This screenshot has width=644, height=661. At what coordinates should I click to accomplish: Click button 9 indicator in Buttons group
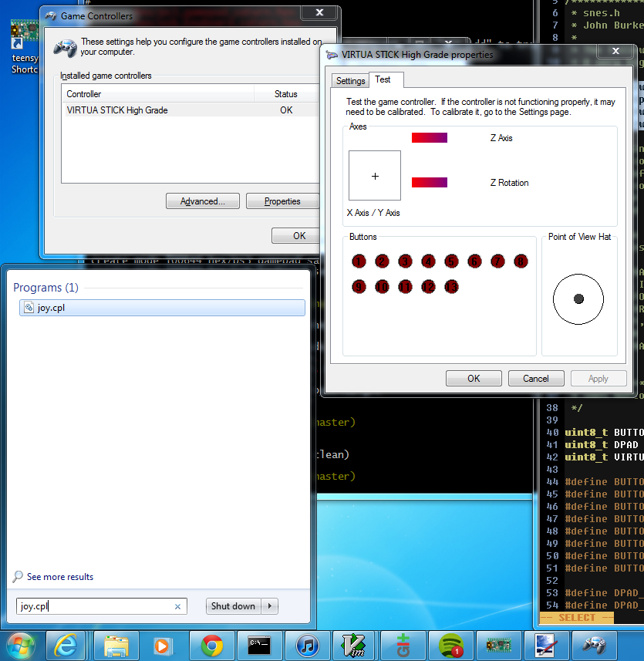pos(359,287)
